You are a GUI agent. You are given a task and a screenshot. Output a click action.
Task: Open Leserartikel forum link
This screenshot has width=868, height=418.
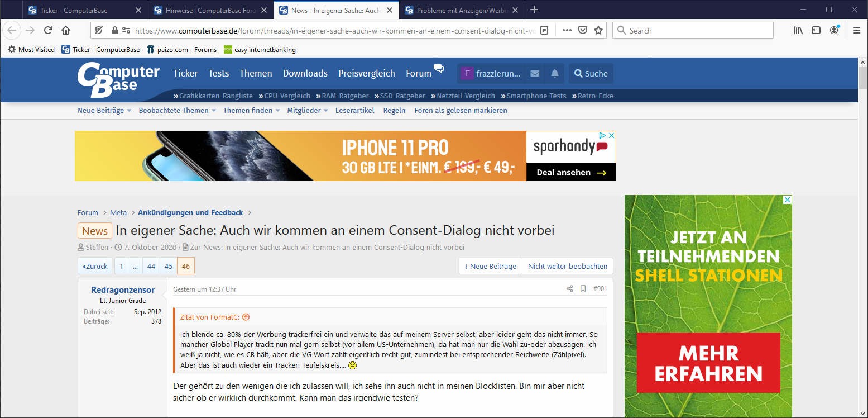click(355, 111)
